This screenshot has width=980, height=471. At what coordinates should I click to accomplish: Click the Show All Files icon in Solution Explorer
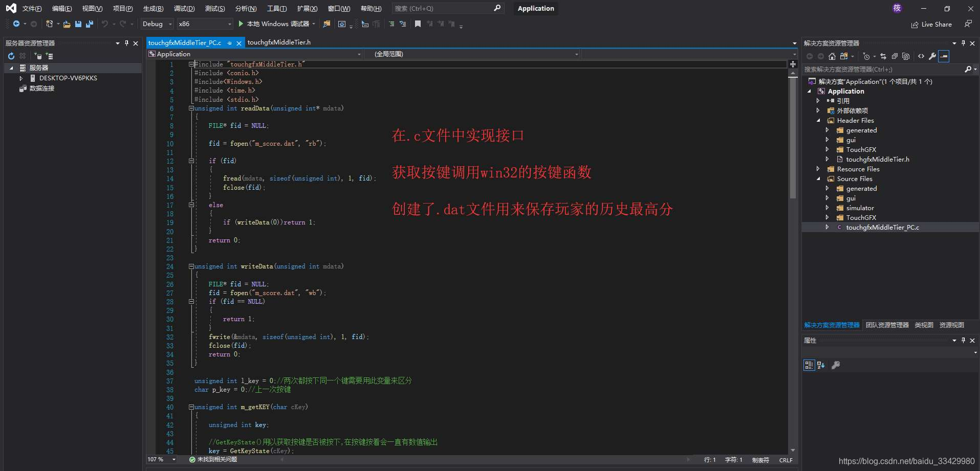[x=906, y=56]
